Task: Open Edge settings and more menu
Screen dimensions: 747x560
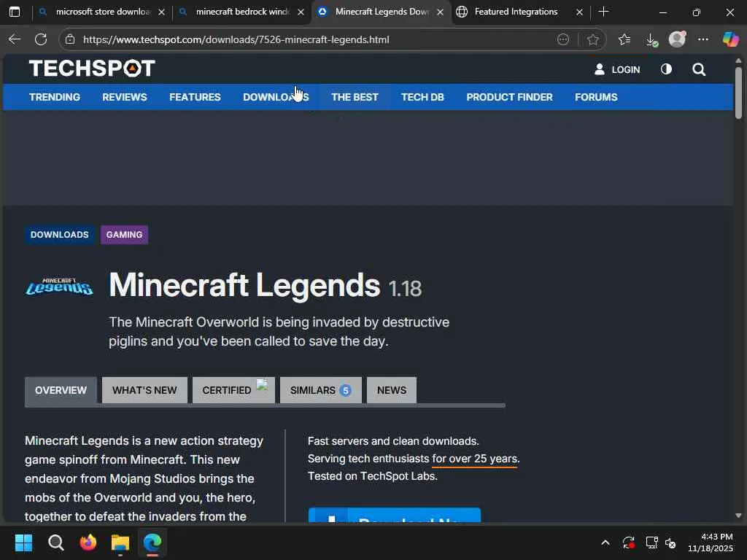Action: (x=703, y=39)
